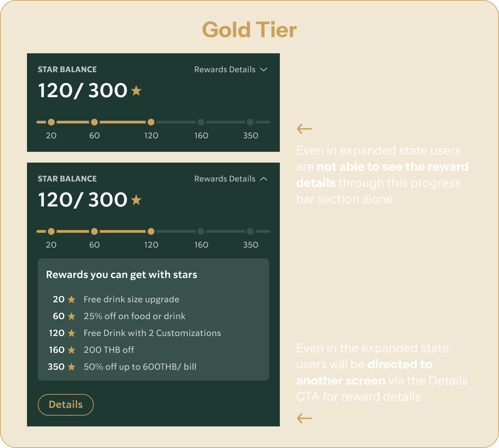Click 'Rewards you can get with stars' heading
Image resolution: width=499 pixels, height=448 pixels.
tap(122, 275)
